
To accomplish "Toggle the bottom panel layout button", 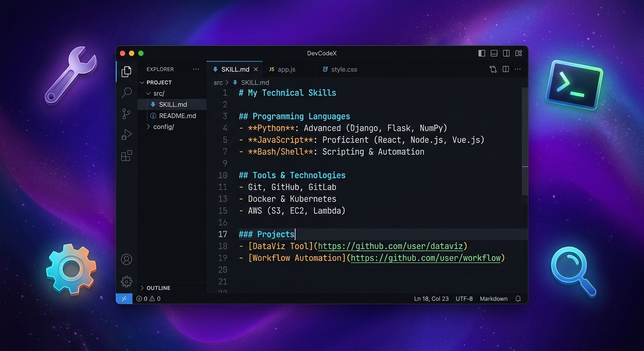I will point(494,53).
